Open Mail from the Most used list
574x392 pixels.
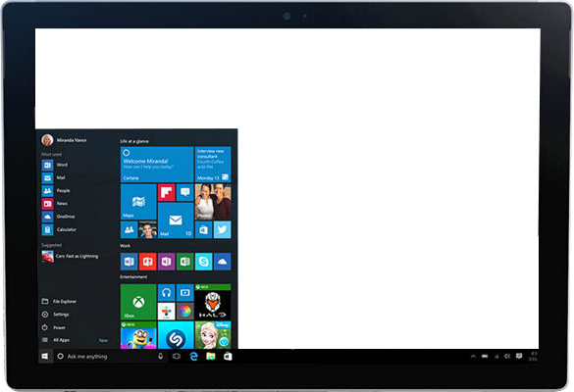coord(54,177)
